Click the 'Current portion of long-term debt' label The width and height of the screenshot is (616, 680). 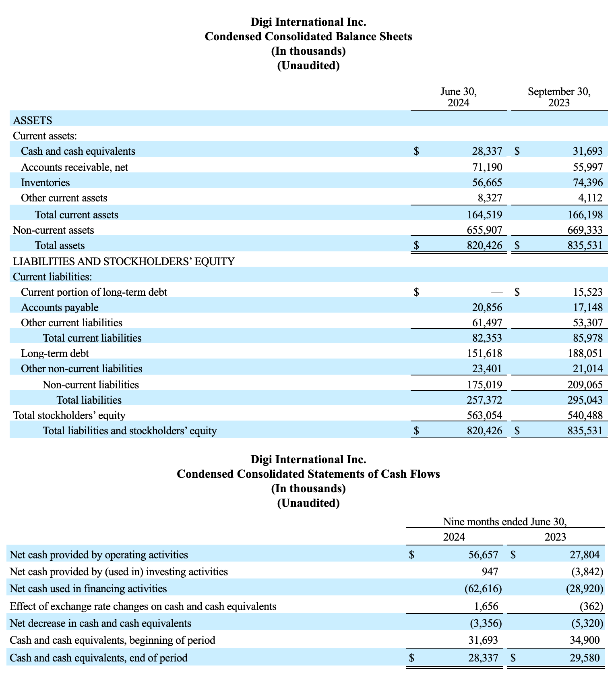94,292
